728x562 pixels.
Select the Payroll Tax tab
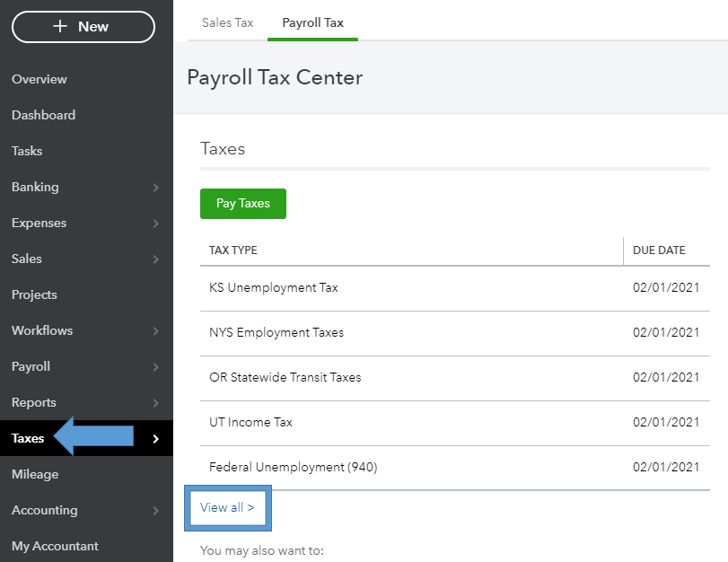pos(312,22)
